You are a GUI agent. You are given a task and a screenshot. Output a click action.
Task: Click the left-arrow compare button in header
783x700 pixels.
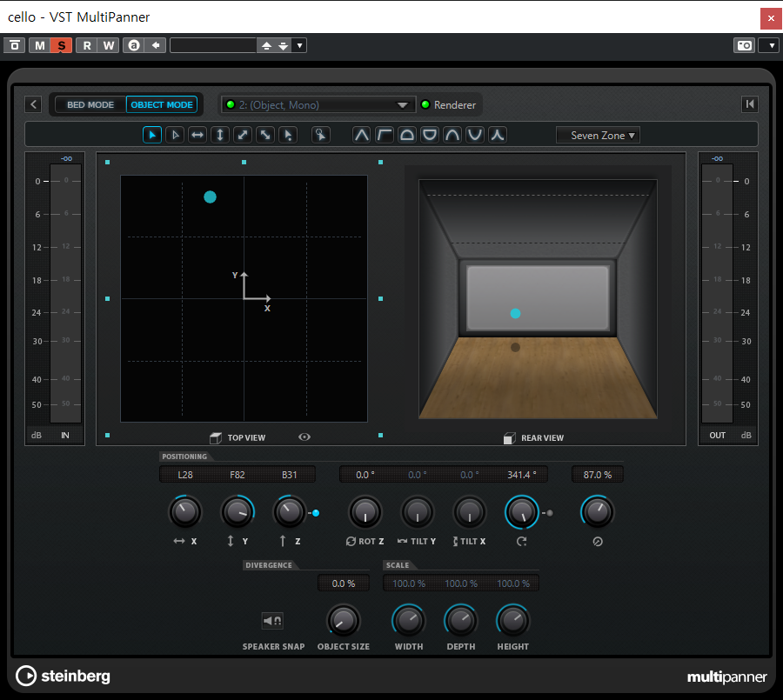[156, 45]
